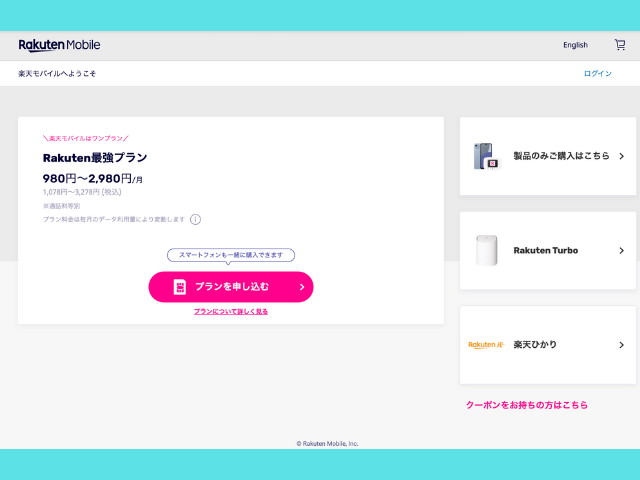Click the Rakuten Mobile logo
640x480 pixels.
(x=59, y=45)
